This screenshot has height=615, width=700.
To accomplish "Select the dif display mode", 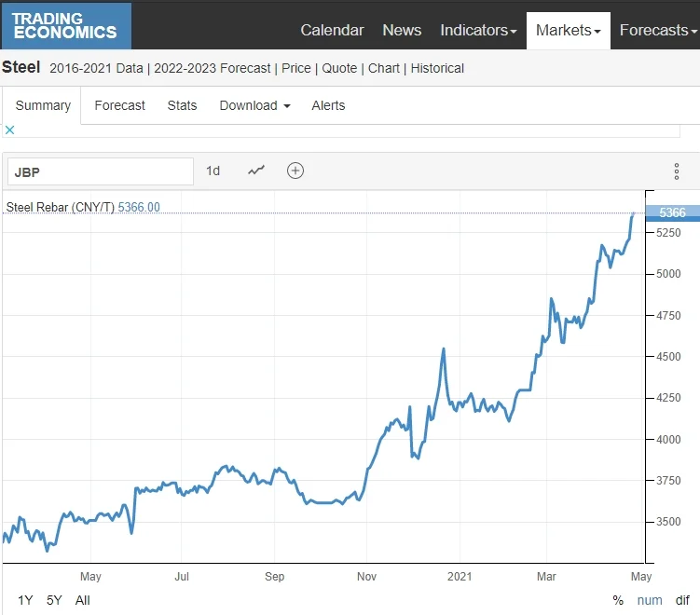I will coord(682,600).
